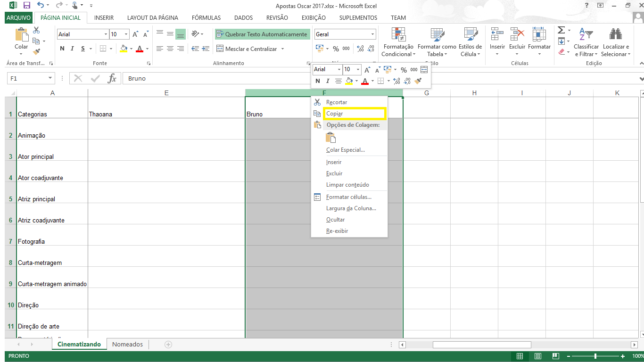The width and height of the screenshot is (644, 362).
Task: Apply thousands separator 000 in the ribbon
Action: (346, 49)
